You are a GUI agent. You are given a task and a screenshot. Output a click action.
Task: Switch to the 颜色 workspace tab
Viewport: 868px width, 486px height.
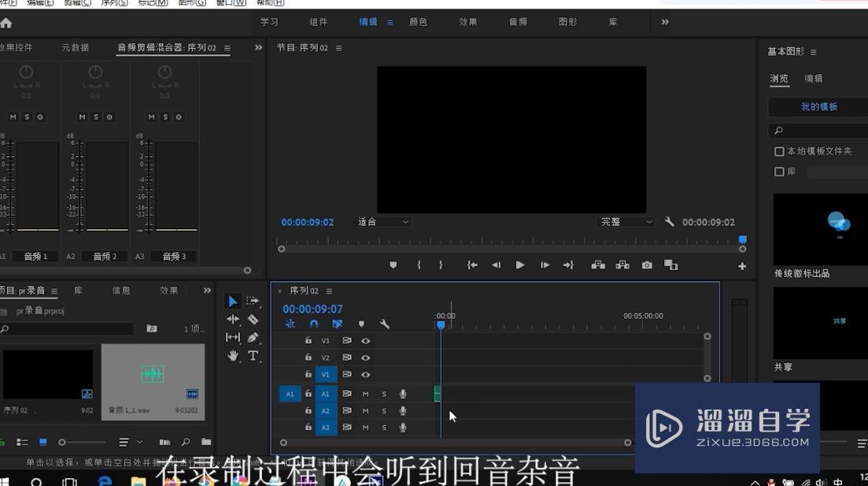click(418, 22)
